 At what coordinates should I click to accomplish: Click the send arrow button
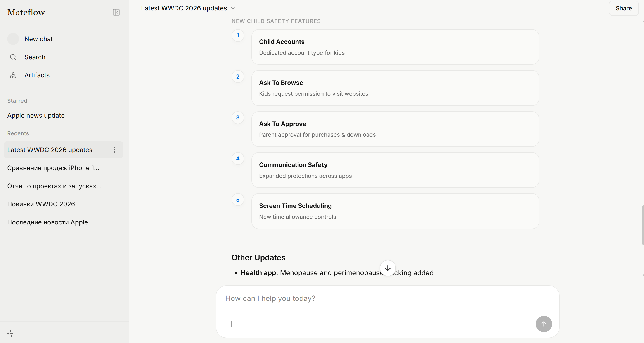(x=544, y=324)
